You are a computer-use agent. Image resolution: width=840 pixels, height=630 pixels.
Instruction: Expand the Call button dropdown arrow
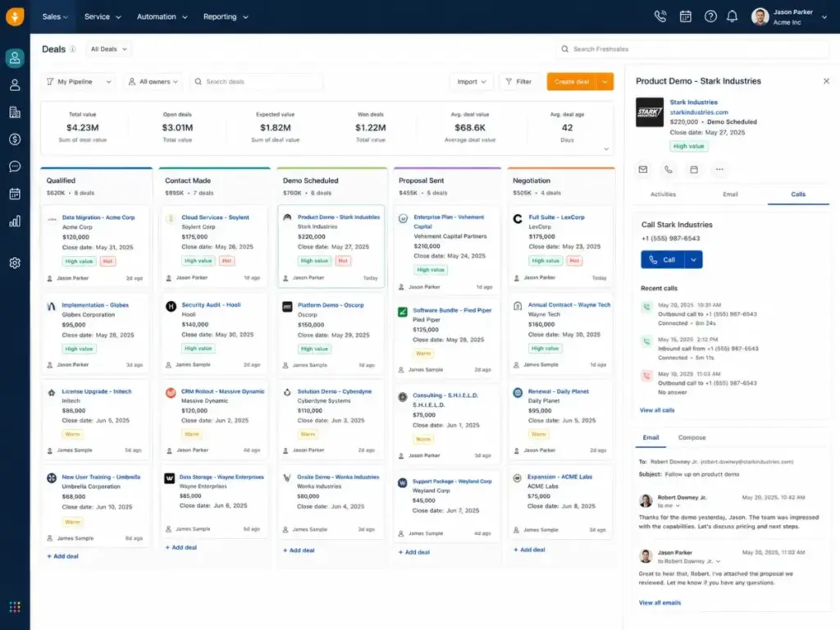(x=694, y=260)
